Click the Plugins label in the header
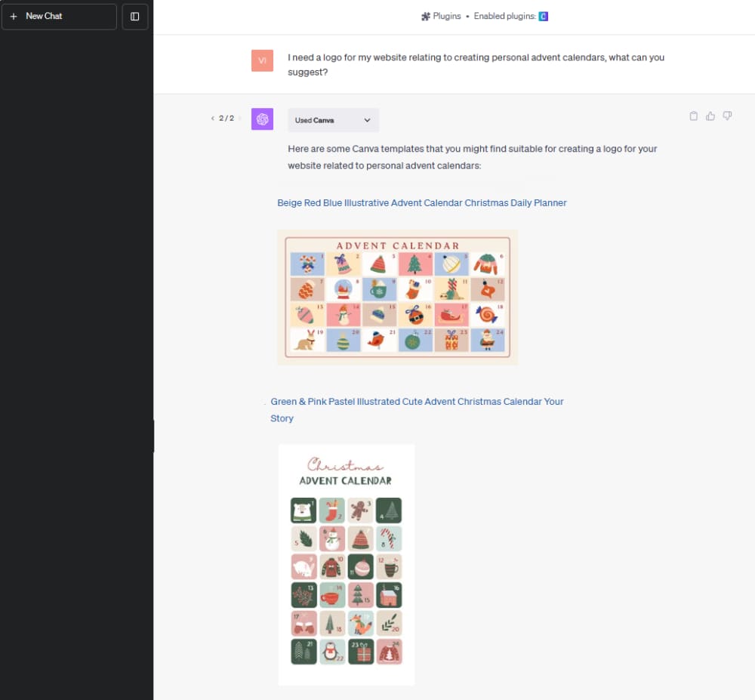 445,15
